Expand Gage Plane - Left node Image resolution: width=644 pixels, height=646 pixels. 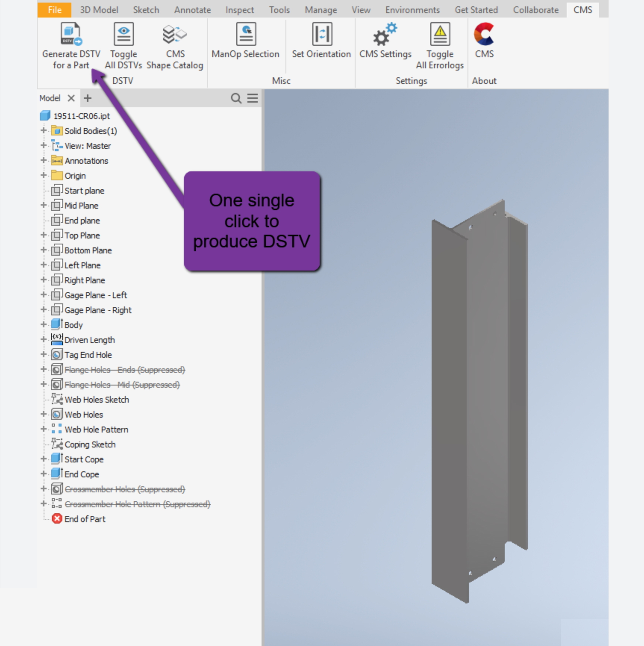[x=43, y=295]
